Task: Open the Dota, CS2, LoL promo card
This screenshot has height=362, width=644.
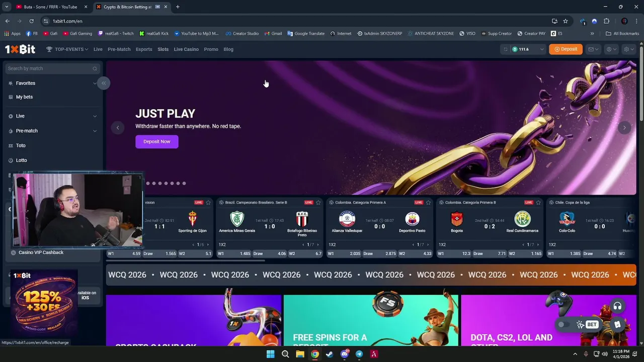Action: (x=548, y=320)
